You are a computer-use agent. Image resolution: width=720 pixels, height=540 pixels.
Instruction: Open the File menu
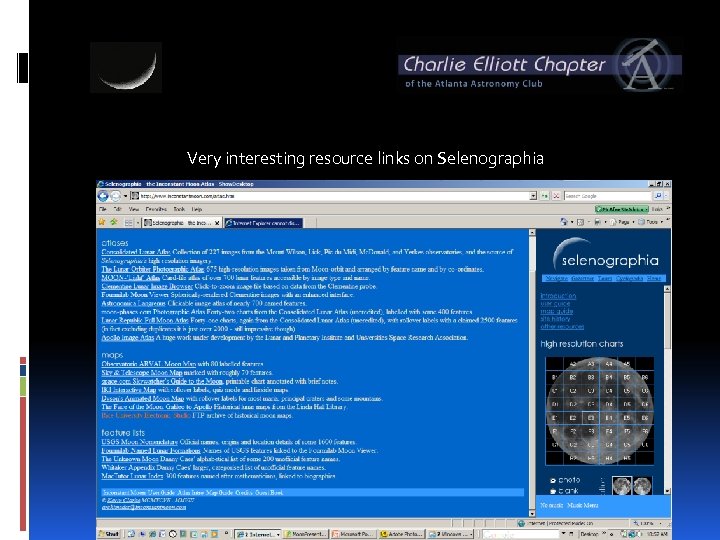pyautogui.click(x=103, y=209)
